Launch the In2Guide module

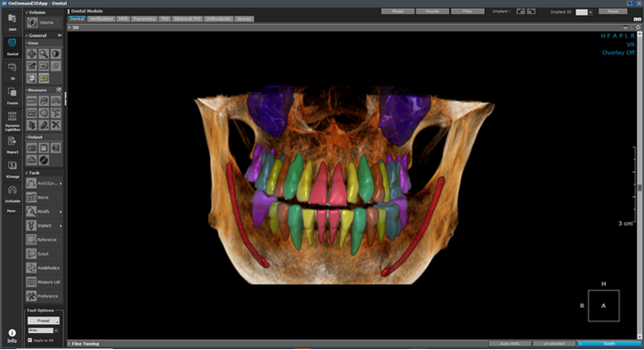click(12, 193)
